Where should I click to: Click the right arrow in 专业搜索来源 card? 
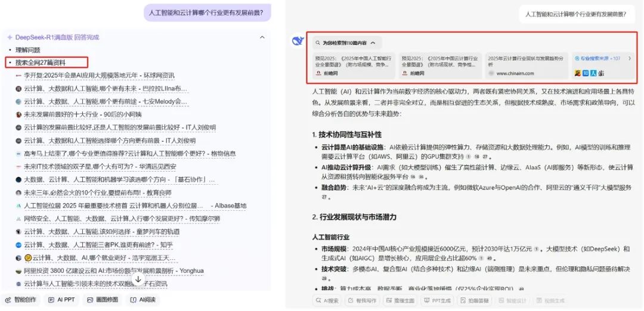[x=630, y=58]
